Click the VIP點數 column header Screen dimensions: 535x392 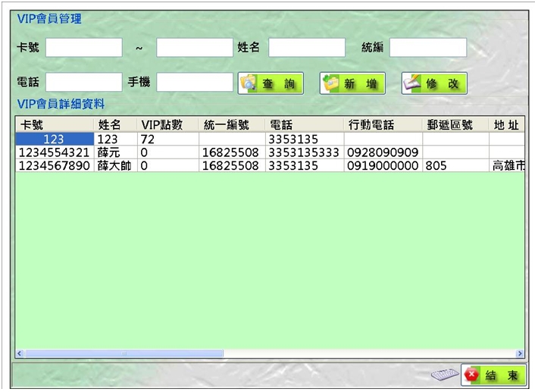(167, 125)
